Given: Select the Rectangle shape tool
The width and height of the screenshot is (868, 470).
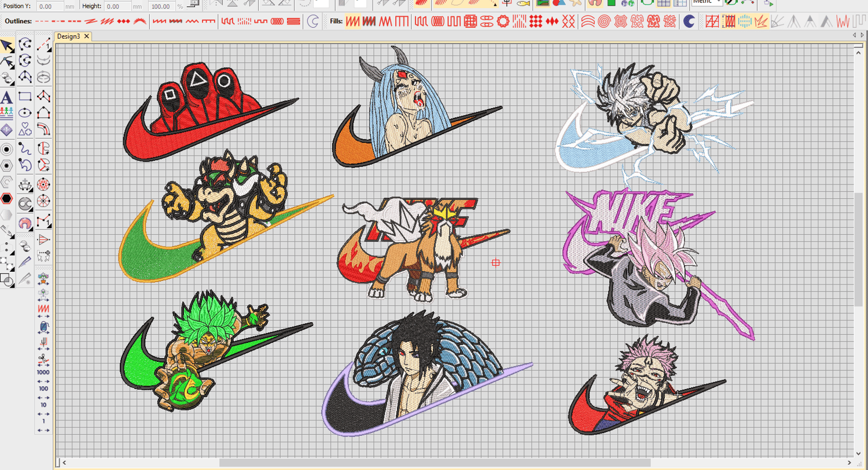Looking at the screenshot, I should click(x=25, y=97).
